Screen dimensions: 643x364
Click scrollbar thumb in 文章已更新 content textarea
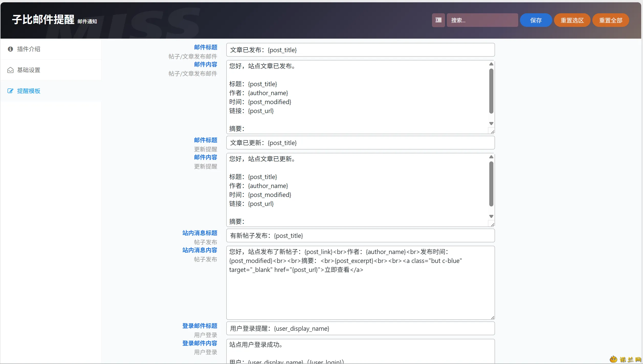(x=491, y=184)
